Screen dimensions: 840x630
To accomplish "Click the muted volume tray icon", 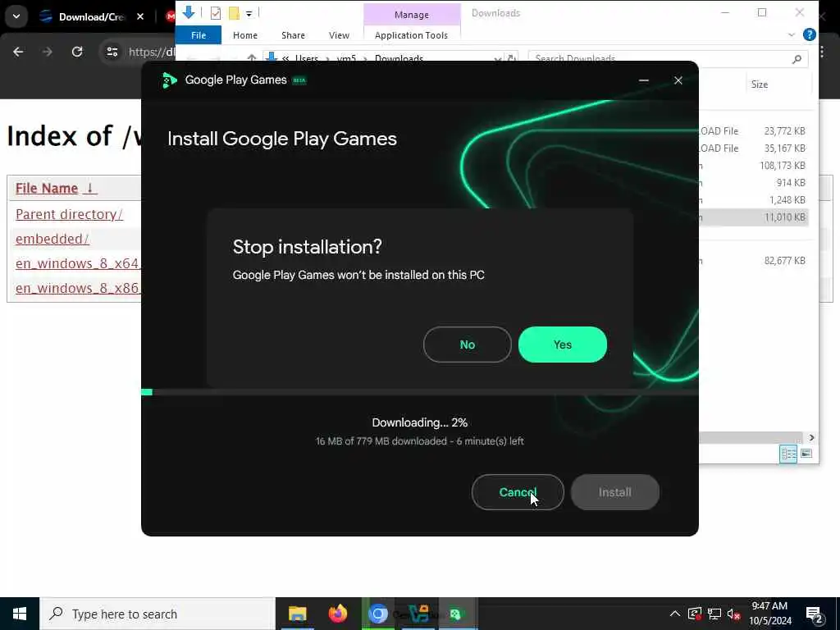I will click(734, 614).
